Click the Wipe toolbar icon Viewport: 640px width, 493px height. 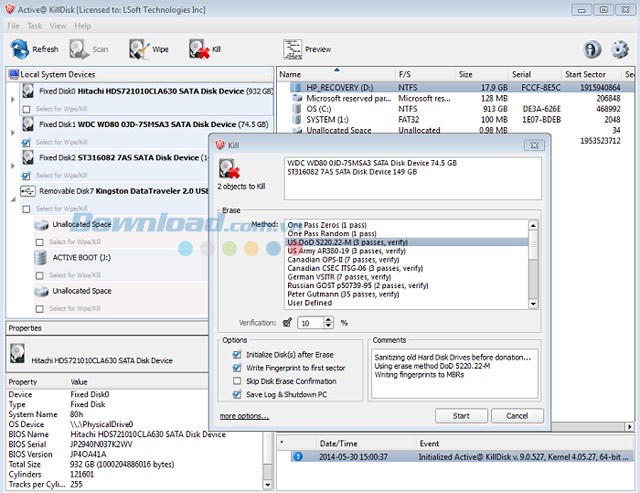138,49
